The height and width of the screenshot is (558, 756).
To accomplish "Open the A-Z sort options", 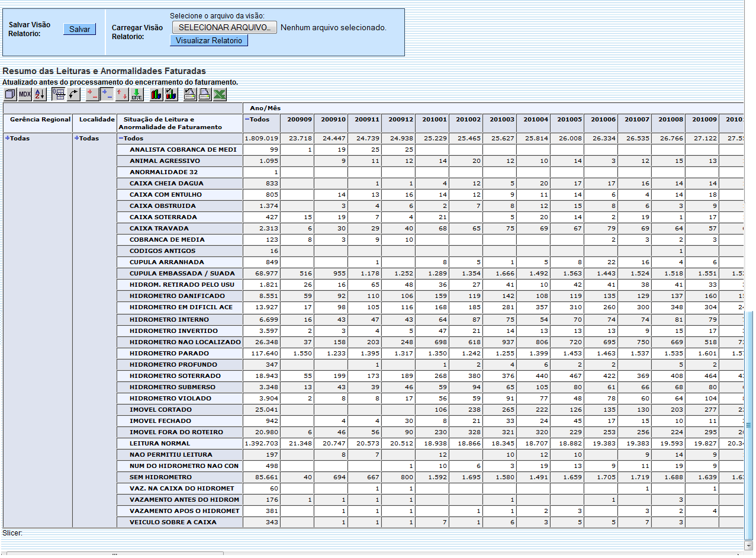I will tap(40, 94).
